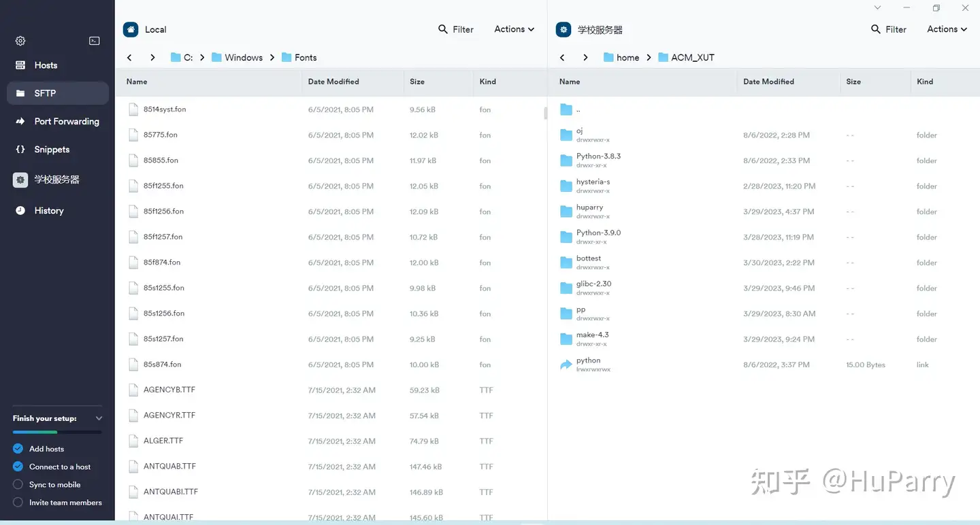Viewport: 980px width, 525px height.
Task: Open the settings gear in sidebar
Action: tap(20, 41)
